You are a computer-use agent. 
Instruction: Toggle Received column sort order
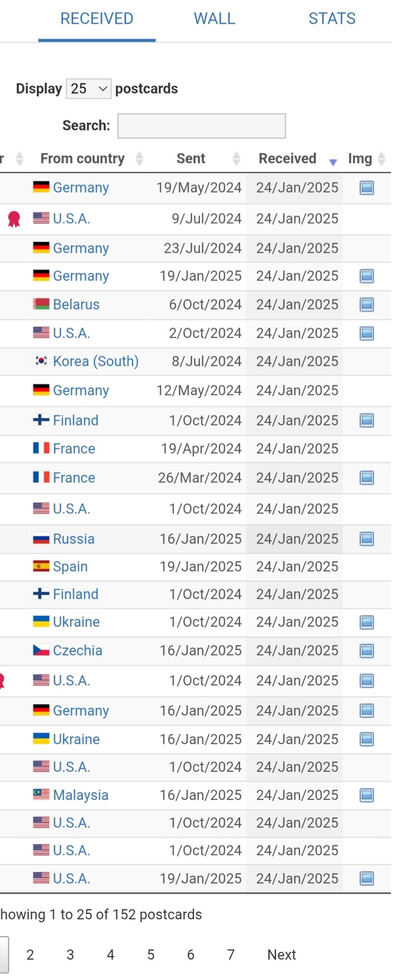[287, 159]
